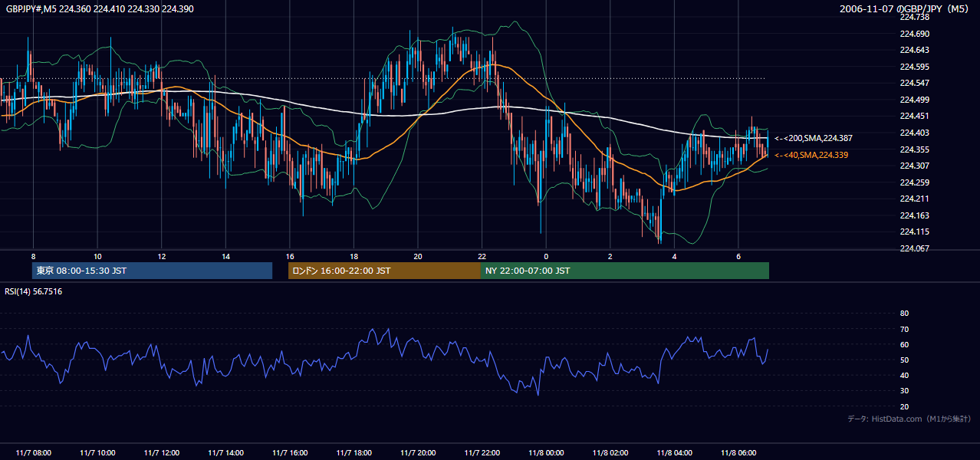
Task: Click price axis label 224.211
Action: point(914,199)
